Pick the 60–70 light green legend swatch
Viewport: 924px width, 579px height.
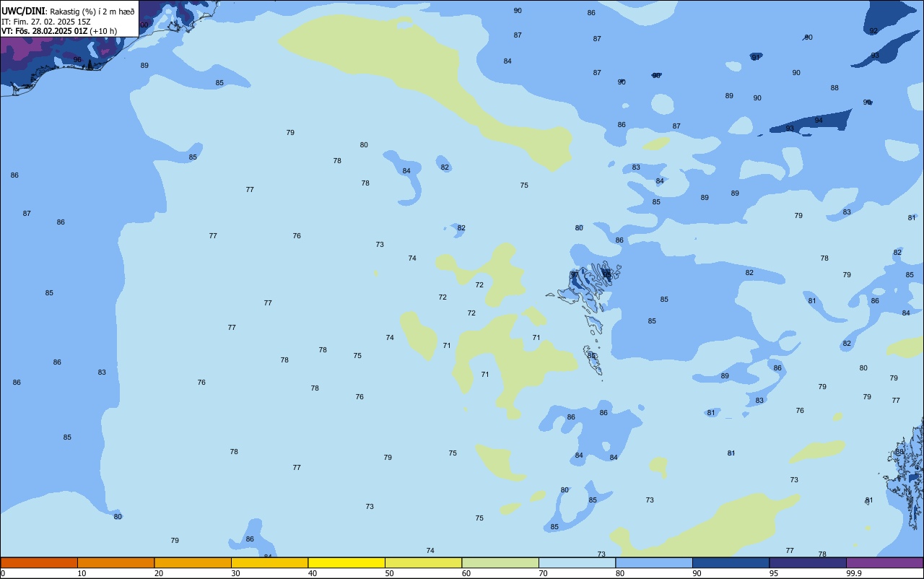click(x=500, y=562)
